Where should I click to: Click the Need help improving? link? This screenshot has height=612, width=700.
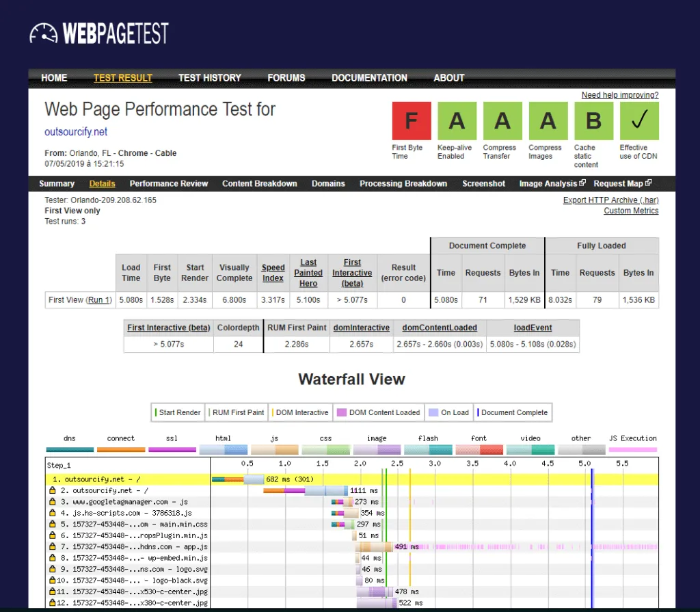pyautogui.click(x=620, y=94)
